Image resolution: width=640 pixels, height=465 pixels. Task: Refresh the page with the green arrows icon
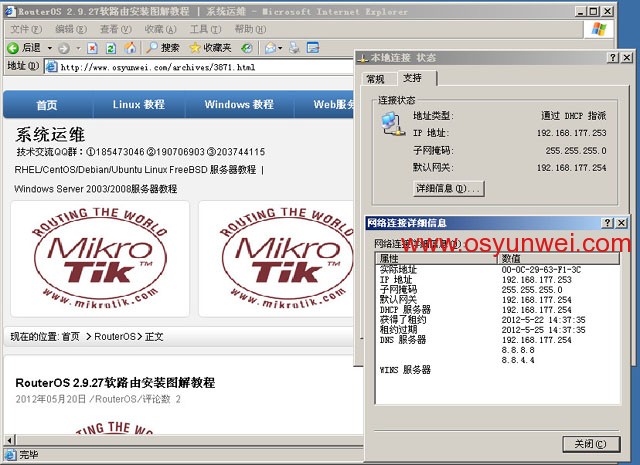coord(111,48)
